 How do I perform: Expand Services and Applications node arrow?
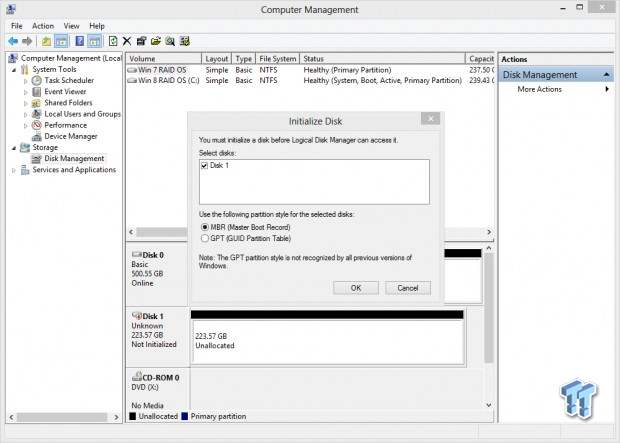pyautogui.click(x=14, y=170)
